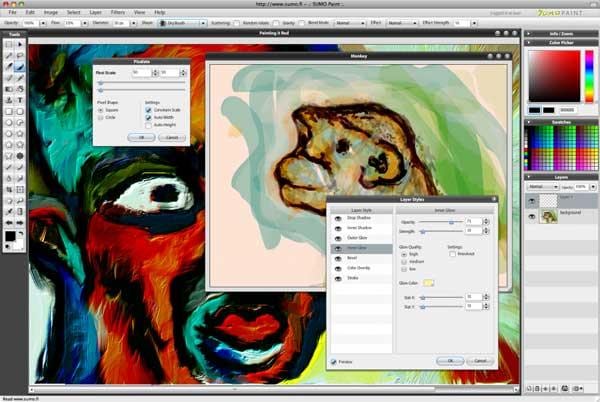The image size is (600, 402).
Task: Open the Select menu
Action: [73, 12]
